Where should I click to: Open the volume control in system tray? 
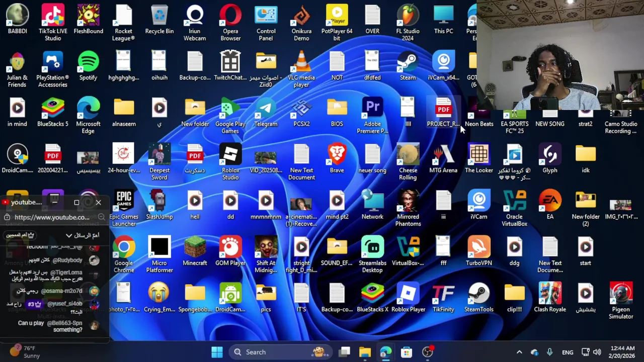pyautogui.click(x=597, y=352)
